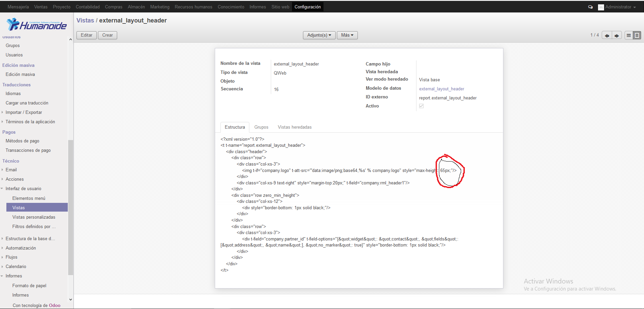Switch to form view icon
Viewport: 644px width, 309px height.
pyautogui.click(x=637, y=35)
